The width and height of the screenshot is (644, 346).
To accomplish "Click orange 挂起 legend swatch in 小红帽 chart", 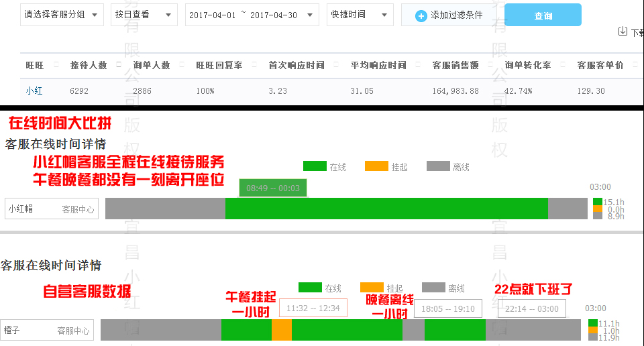I will [376, 166].
